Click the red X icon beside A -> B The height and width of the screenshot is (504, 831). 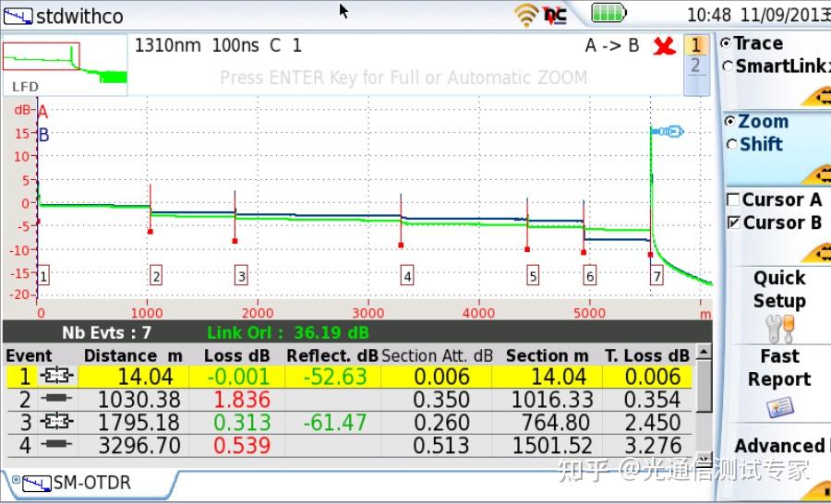click(663, 46)
